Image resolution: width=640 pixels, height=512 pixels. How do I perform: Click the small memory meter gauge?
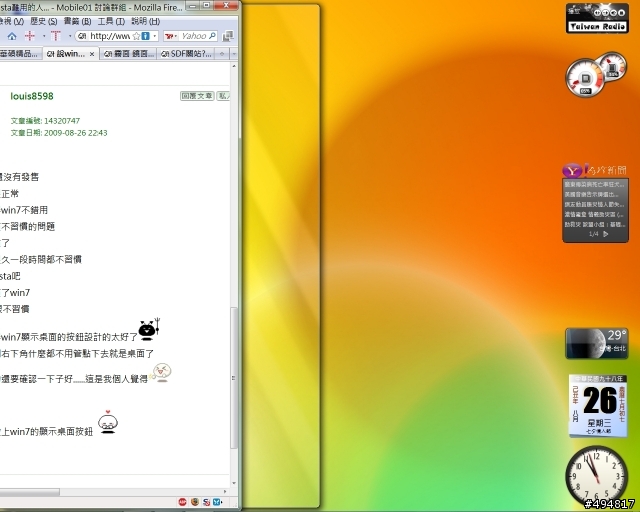[x=612, y=67]
